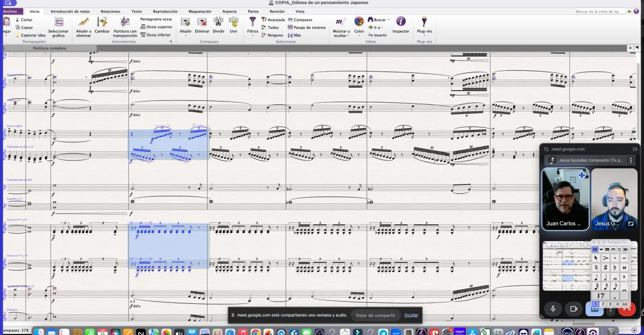644x335 pixels.
Task: Click Eliminar compases icon
Action: tap(202, 22)
